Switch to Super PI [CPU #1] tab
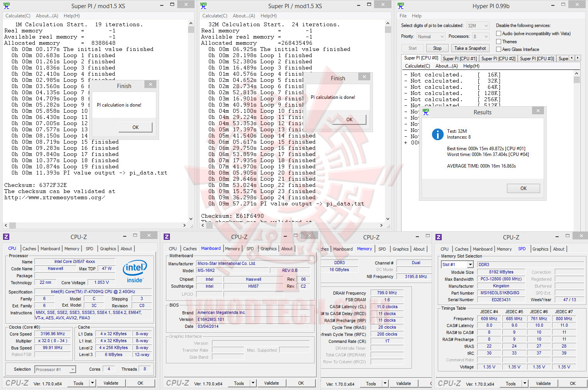 459,59
